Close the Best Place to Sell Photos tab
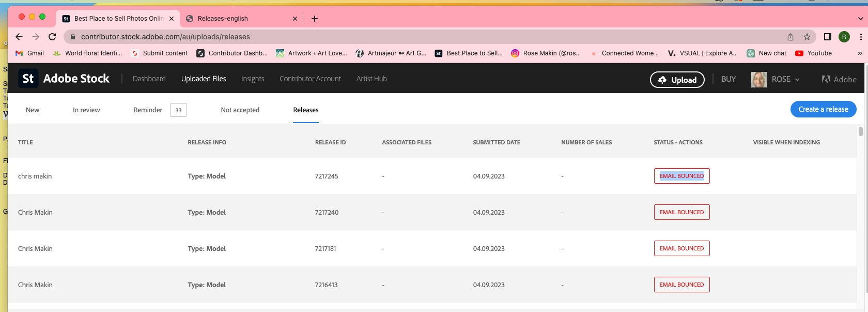 click(172, 19)
